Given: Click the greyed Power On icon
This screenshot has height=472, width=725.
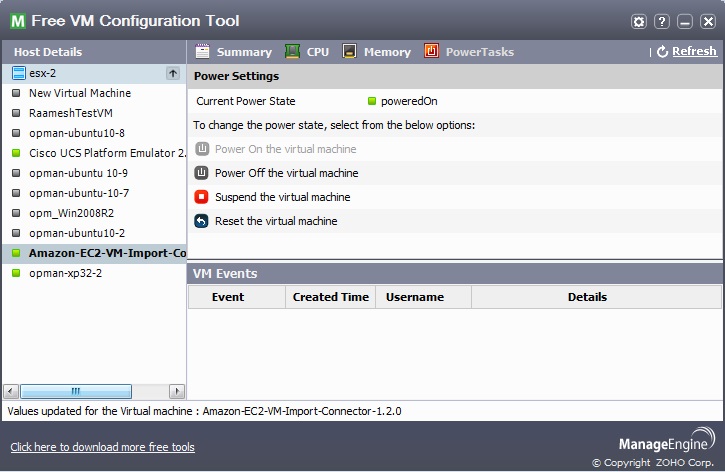Looking at the screenshot, I should (202, 149).
